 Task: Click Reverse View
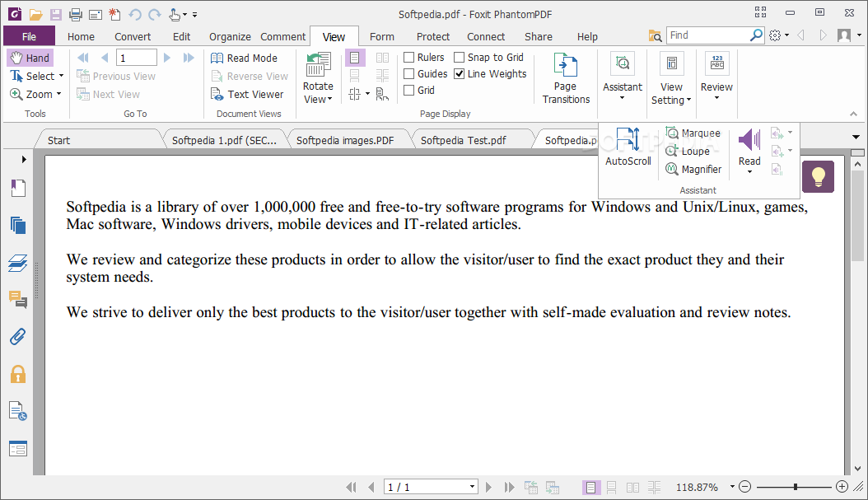(250, 76)
